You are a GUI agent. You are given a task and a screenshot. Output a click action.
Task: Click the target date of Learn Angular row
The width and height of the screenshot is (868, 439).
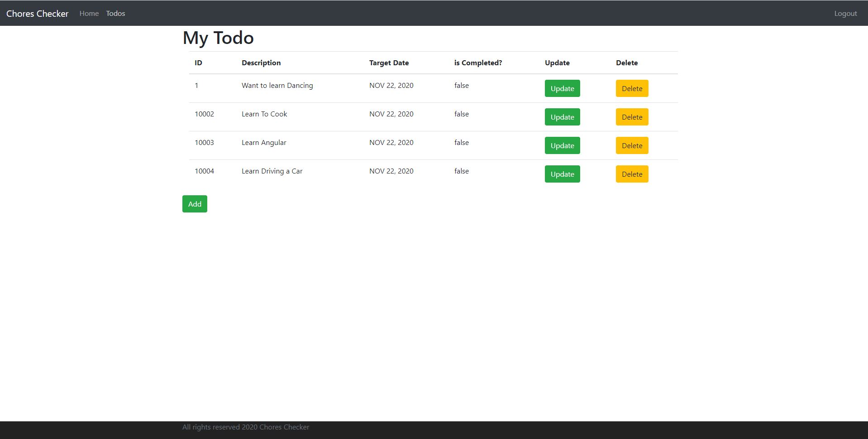pos(391,143)
